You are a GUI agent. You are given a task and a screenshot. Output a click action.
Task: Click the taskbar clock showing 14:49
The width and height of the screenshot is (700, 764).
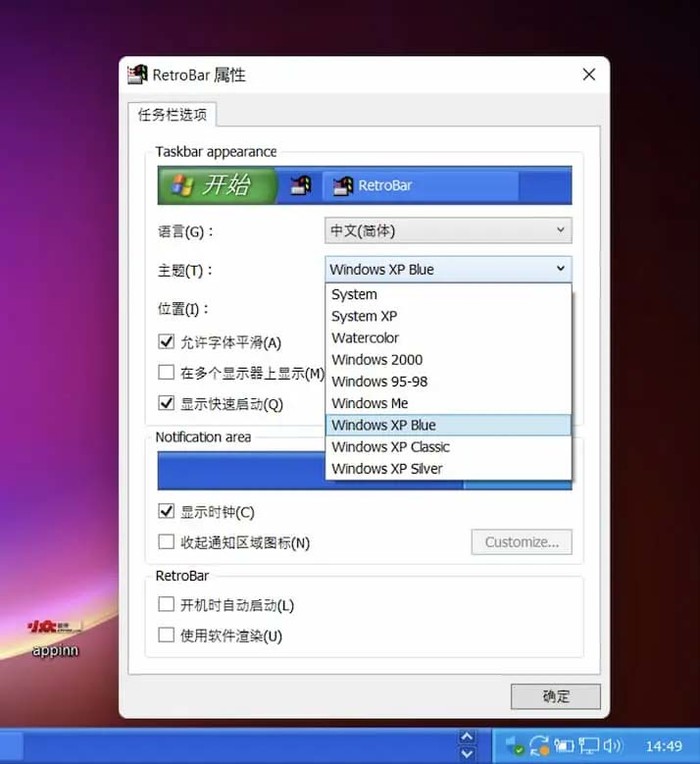[663, 746]
